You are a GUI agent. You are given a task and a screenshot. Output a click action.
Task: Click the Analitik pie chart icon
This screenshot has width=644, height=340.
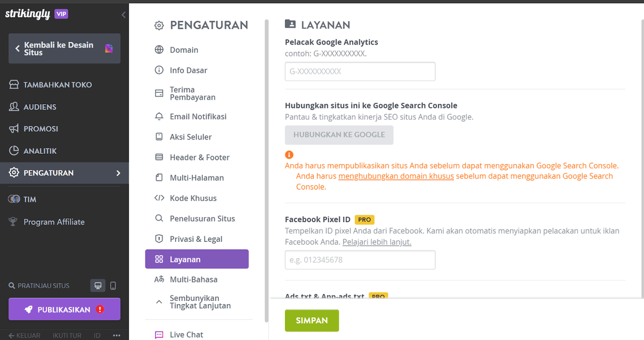(x=14, y=151)
